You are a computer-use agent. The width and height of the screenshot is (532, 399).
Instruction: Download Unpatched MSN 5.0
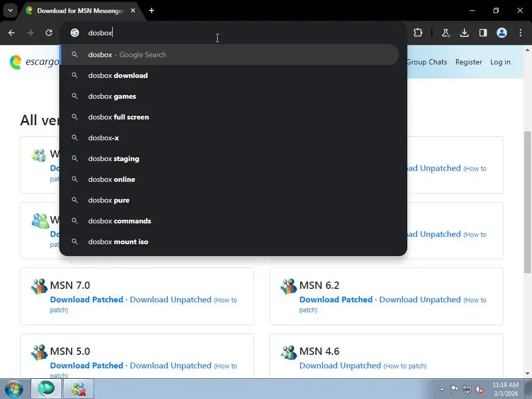point(170,365)
